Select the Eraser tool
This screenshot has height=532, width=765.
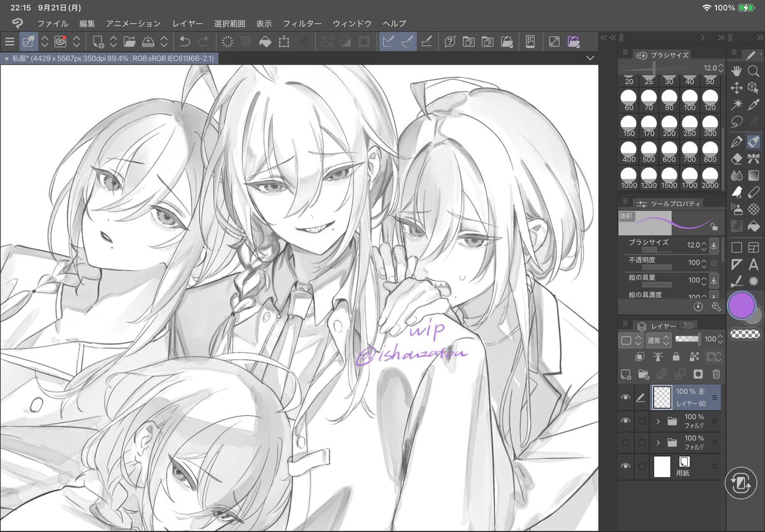737,158
